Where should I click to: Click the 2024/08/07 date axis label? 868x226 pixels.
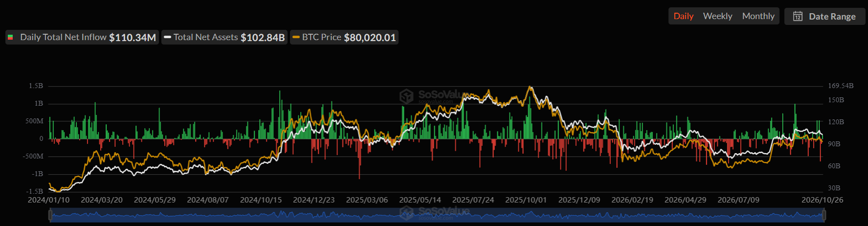[x=208, y=200]
